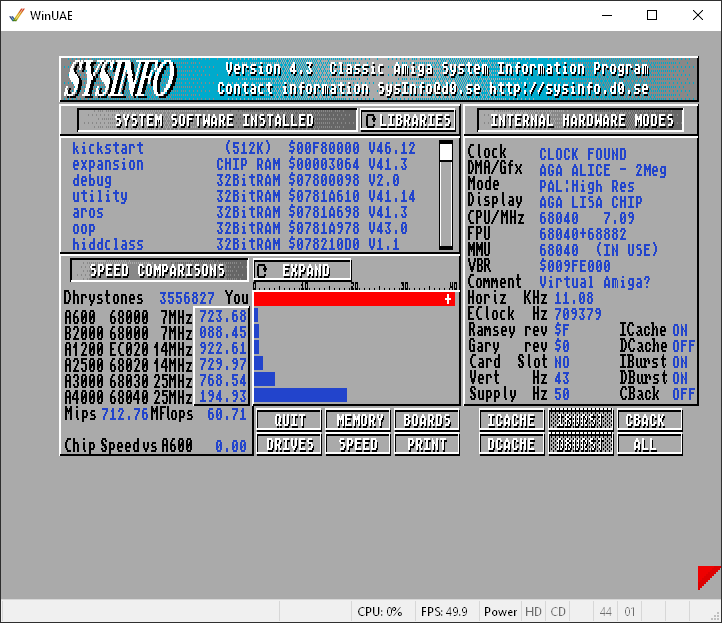Toggle the DCACHE button

tap(512, 444)
